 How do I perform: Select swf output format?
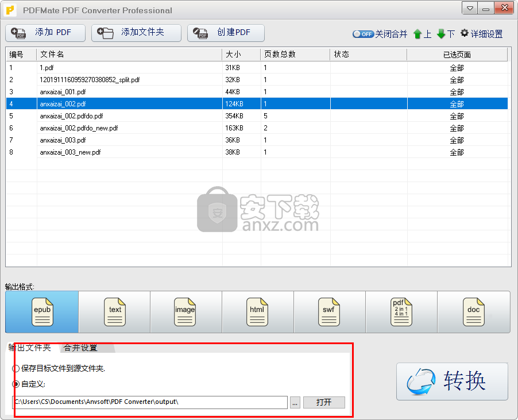[330, 312]
